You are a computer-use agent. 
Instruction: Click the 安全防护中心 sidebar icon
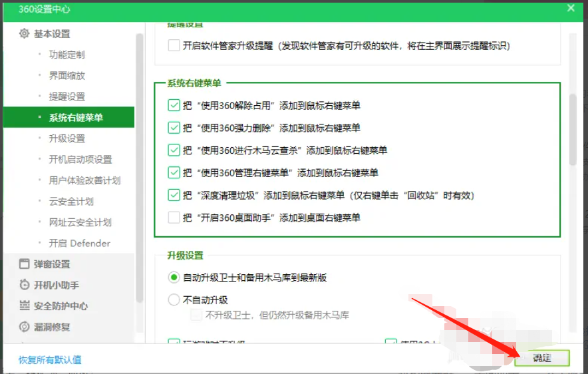coord(24,306)
